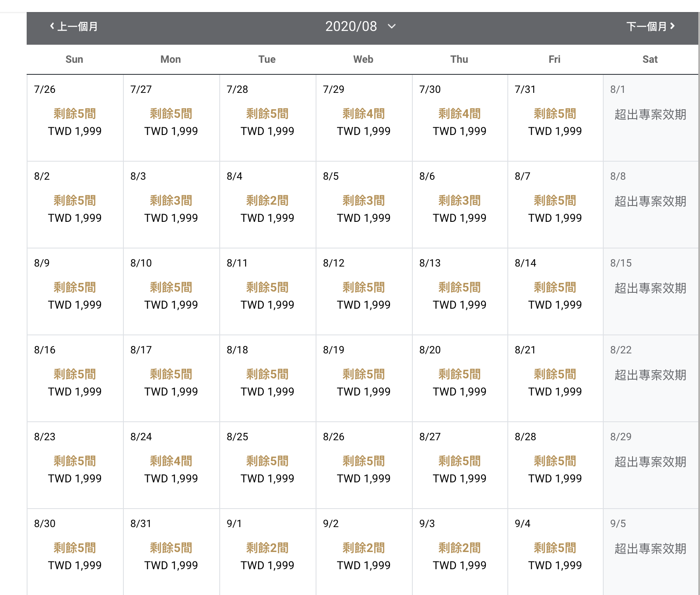This screenshot has width=700, height=595.
Task: Select the 8/10 date cell
Action: (x=171, y=292)
